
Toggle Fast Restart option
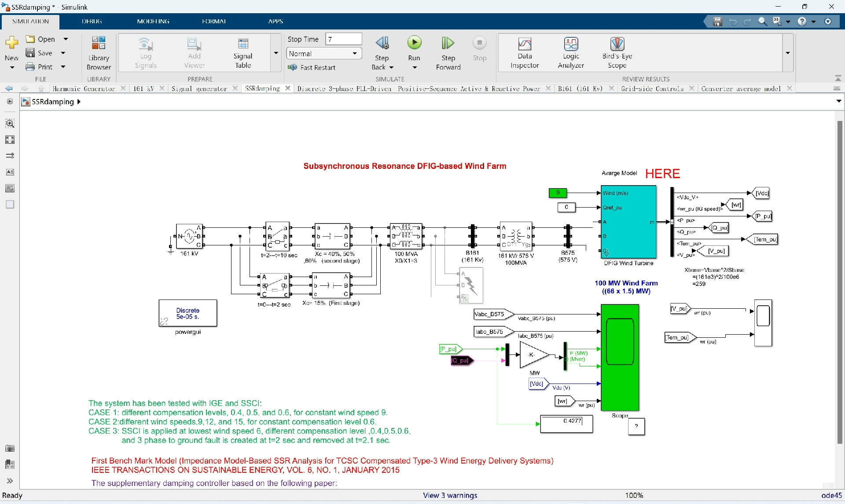[312, 67]
